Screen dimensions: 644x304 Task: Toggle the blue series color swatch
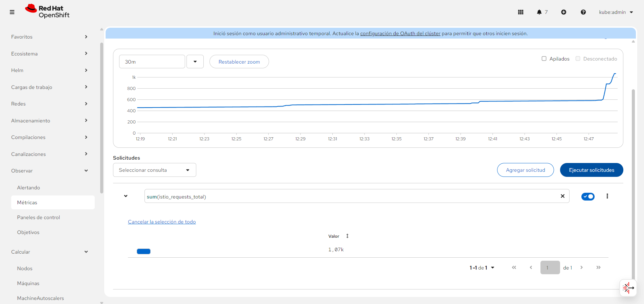[143, 251]
